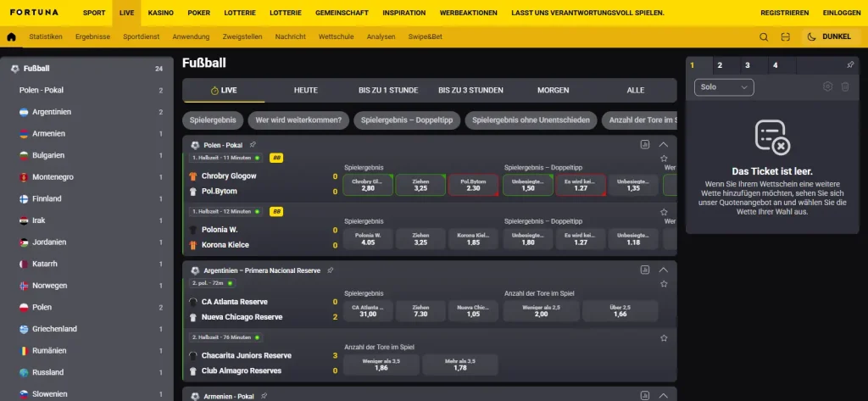Screen dimensions: 868x401
Task: Open the home icon in the sub-navigation
Action: click(x=11, y=37)
